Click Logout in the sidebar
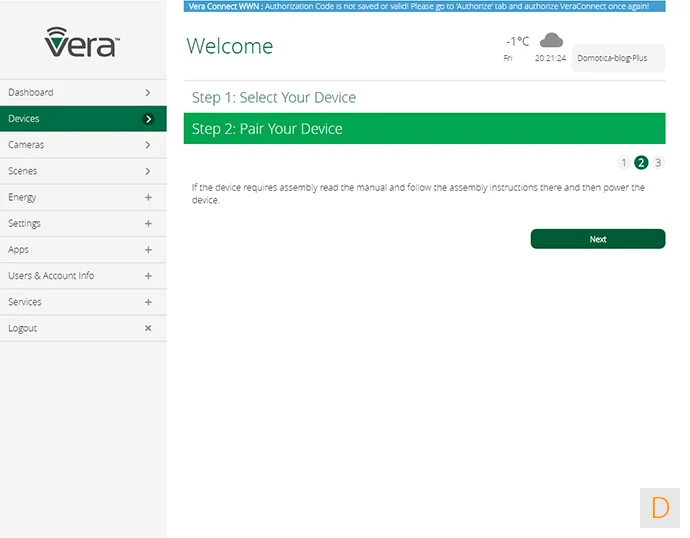This screenshot has height=538, width=690. pos(83,328)
